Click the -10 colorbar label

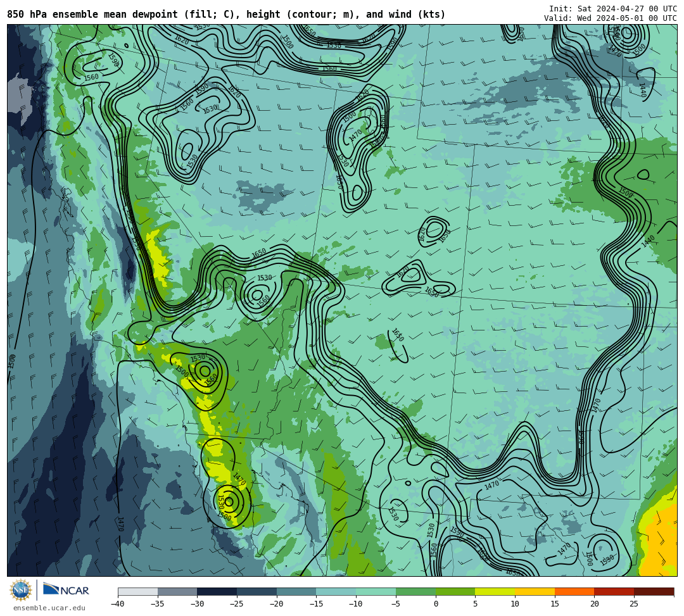coord(355,604)
